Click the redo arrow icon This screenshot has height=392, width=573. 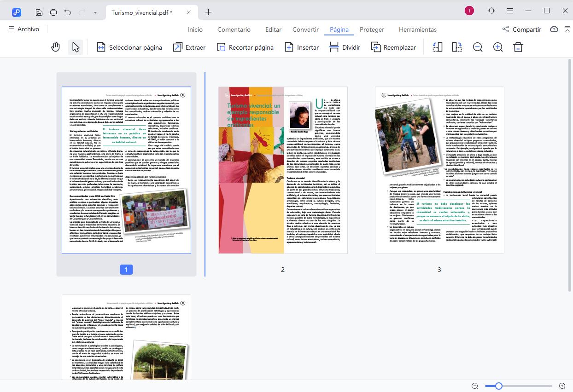coord(82,12)
